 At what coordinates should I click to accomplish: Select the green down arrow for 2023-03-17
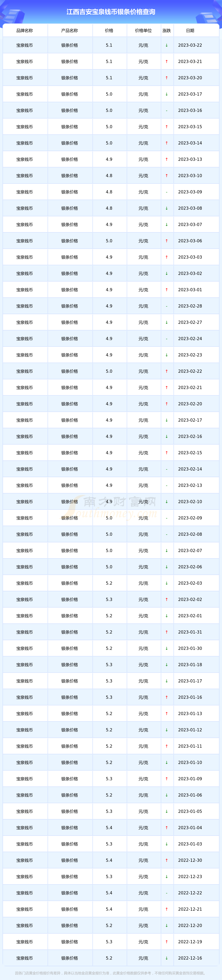point(167,94)
